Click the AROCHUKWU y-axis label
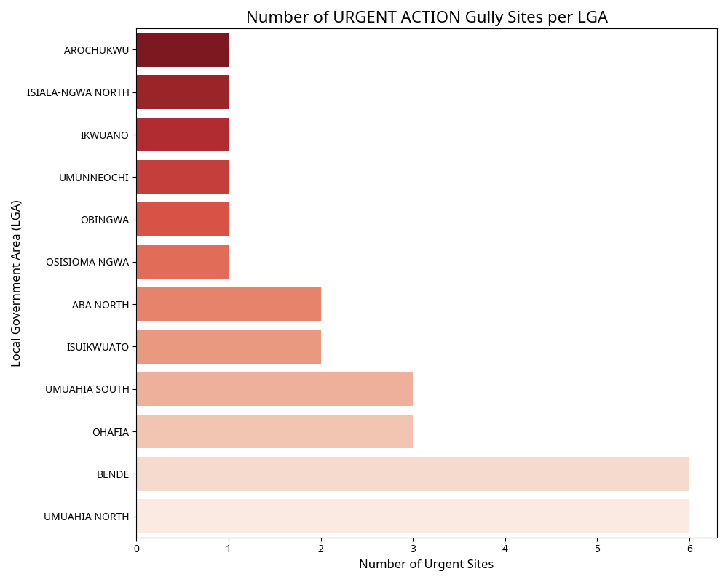Image resolution: width=728 pixels, height=582 pixels. pos(96,50)
